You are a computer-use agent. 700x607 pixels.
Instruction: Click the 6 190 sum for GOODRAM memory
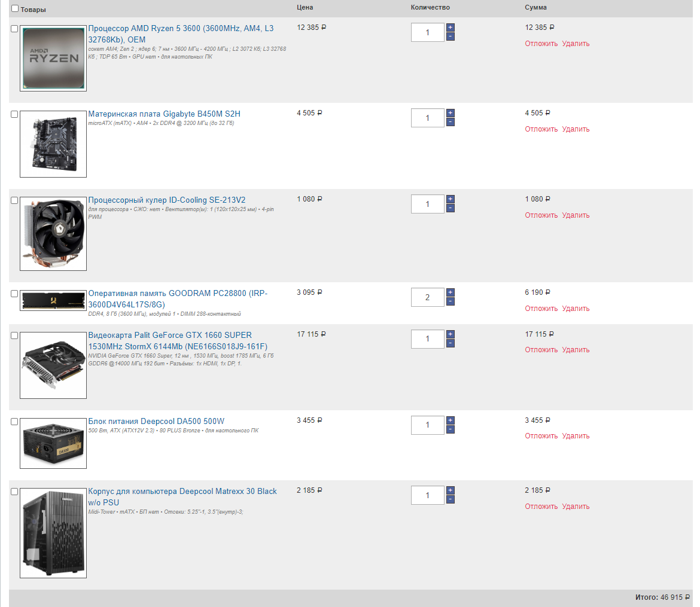tap(537, 292)
